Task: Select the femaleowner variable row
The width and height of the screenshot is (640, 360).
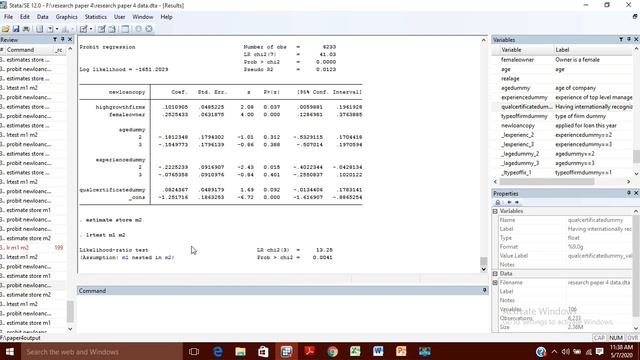Action: 562,60
